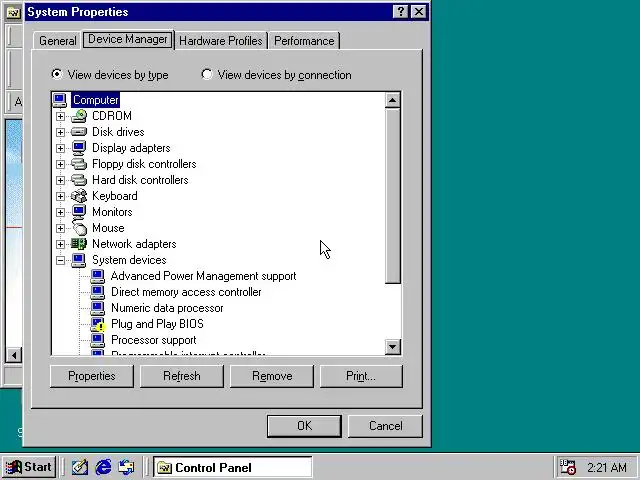Click the System devices icon
The height and width of the screenshot is (480, 640).
tap(79, 260)
